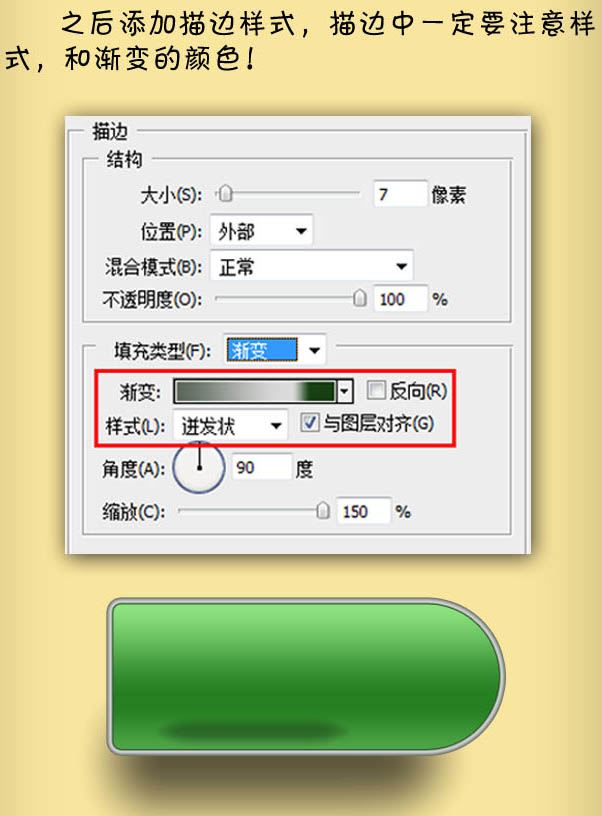
Task: Select the scale field showing 150
Action: pos(363,511)
